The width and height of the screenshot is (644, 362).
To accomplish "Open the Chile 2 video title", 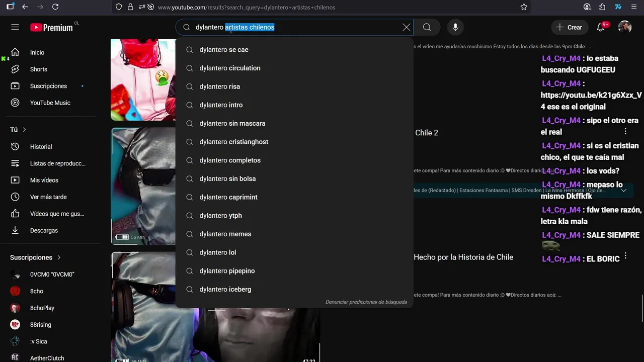I will click(x=427, y=133).
